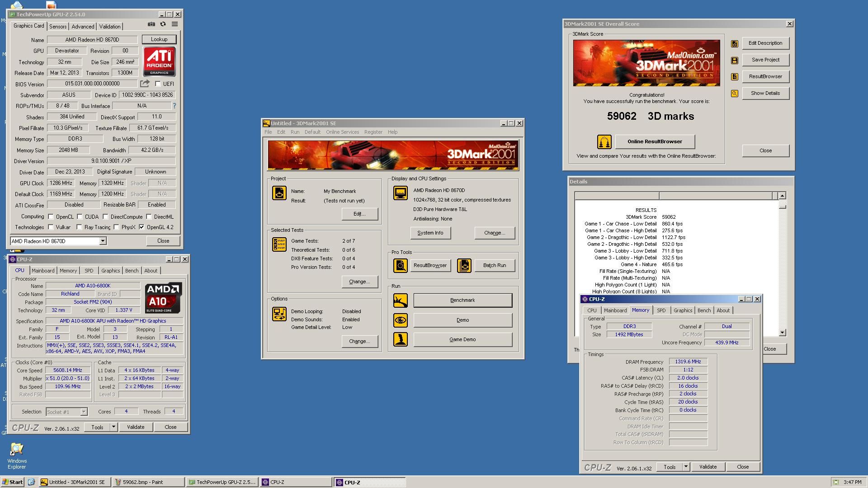The height and width of the screenshot is (488, 868).
Task: Toggle OpenGL 4.2 checkbox
Action: (142, 227)
